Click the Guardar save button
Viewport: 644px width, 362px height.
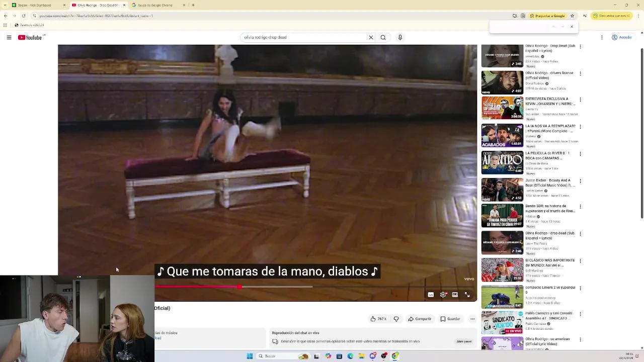click(x=450, y=319)
